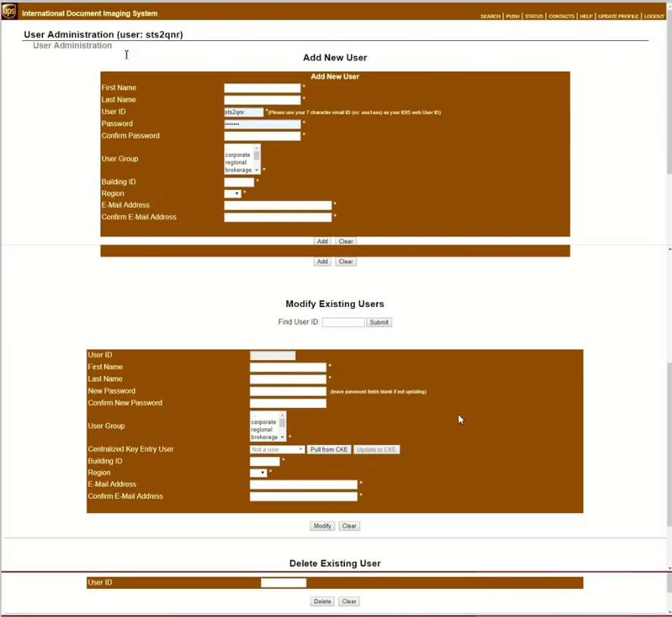Select regional in Modify Users group list
672x617 pixels.
point(262,430)
